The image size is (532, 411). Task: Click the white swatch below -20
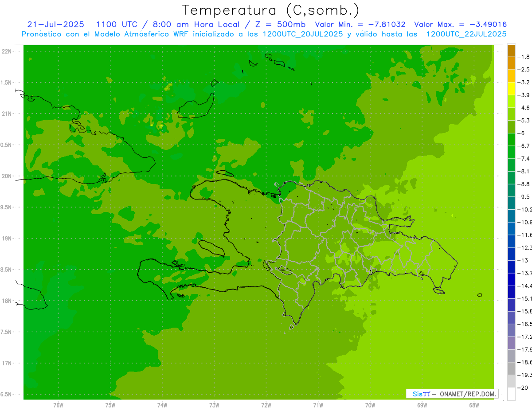click(x=511, y=394)
